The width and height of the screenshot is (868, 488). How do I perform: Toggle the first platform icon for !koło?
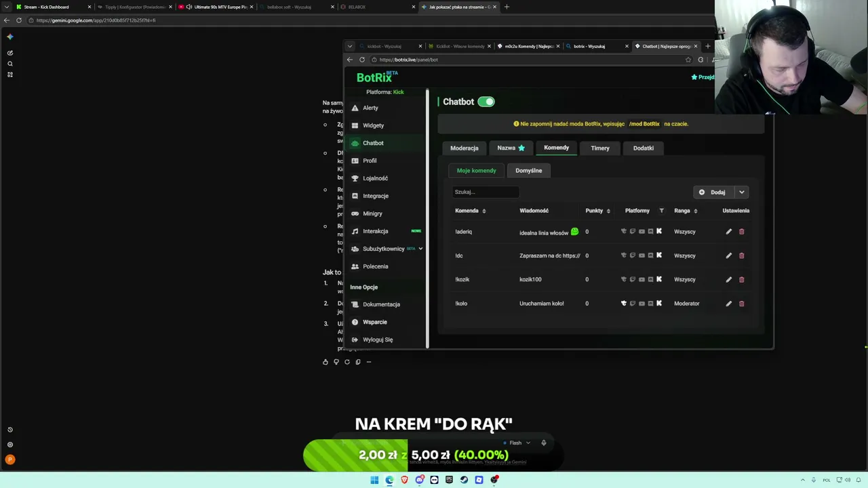pos(624,304)
